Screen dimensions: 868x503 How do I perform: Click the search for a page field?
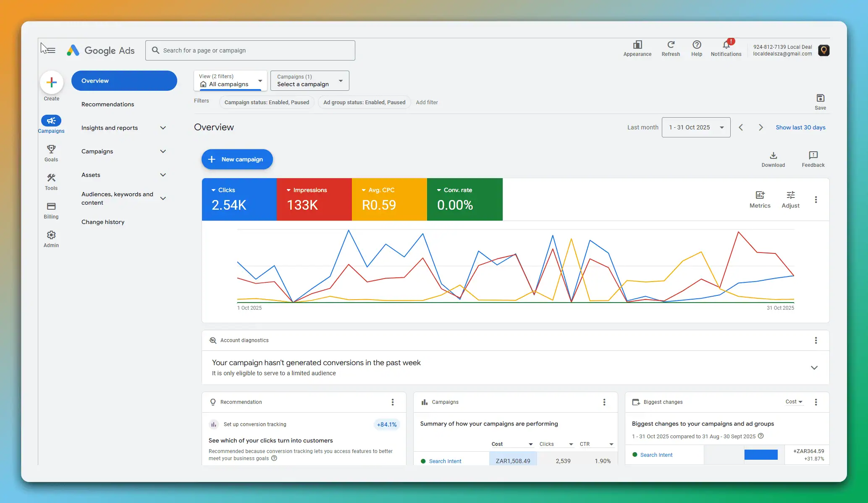[250, 50]
